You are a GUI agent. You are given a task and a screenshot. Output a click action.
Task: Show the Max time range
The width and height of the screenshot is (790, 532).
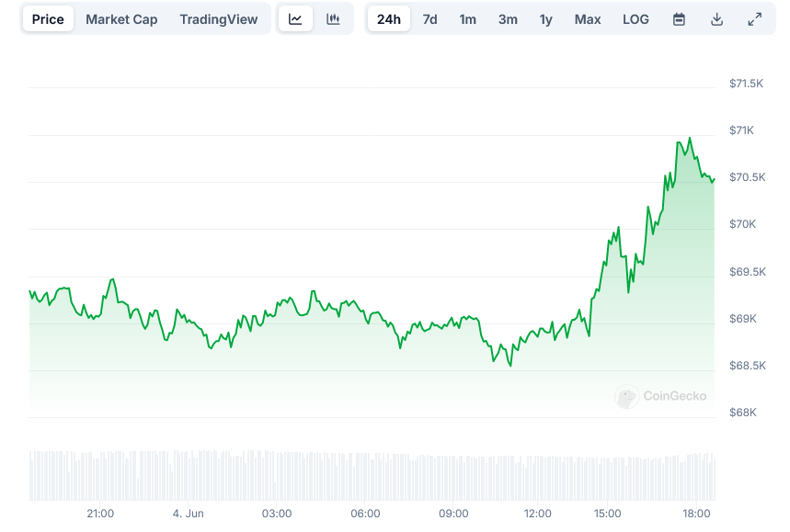pos(588,19)
